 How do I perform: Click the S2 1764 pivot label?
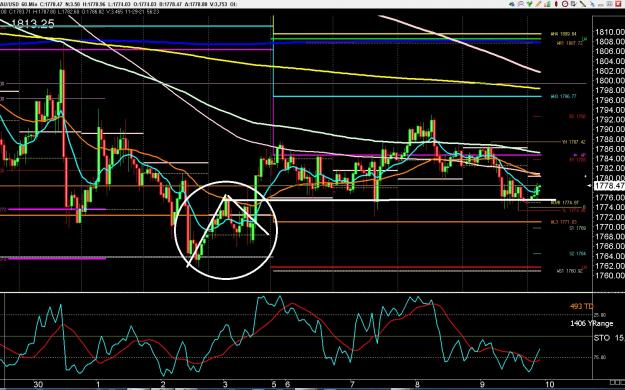(577, 254)
